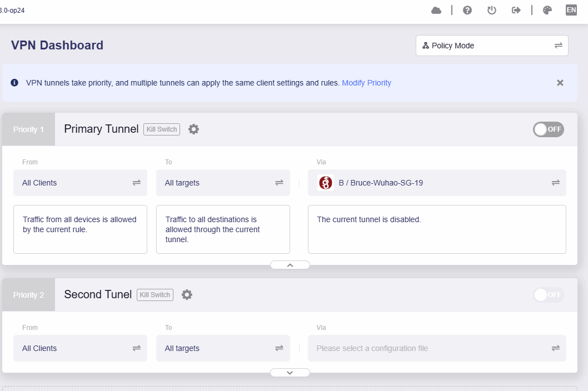Open the cloud services icon
Screen dimensions: 588x391
(436, 11)
